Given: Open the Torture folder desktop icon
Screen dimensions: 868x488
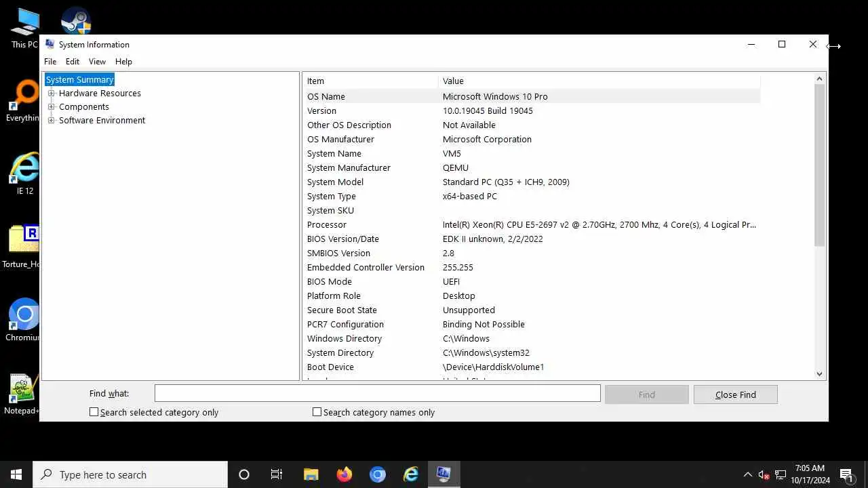Looking at the screenshot, I should coord(22,247).
